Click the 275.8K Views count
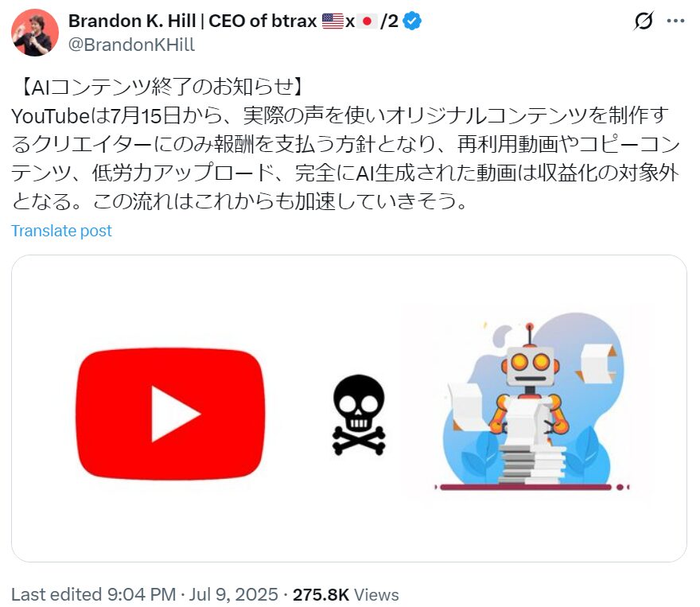Screen dimensions: 700x607 pos(345,594)
